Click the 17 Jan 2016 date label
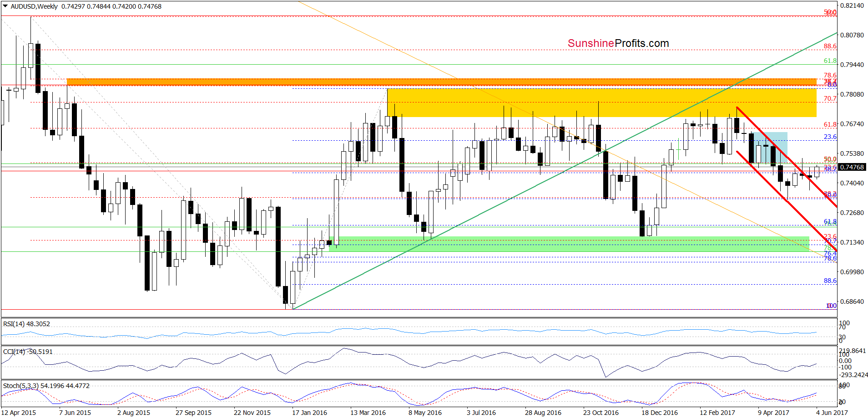 309,413
